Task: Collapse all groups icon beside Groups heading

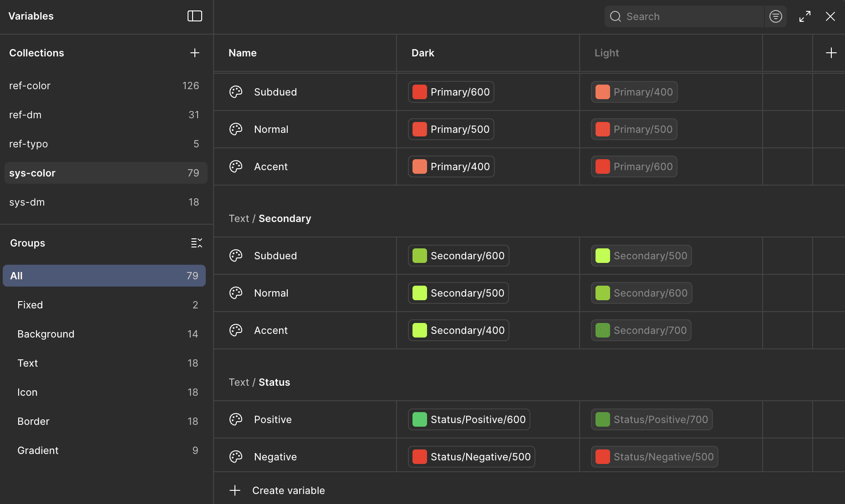Action: point(196,243)
